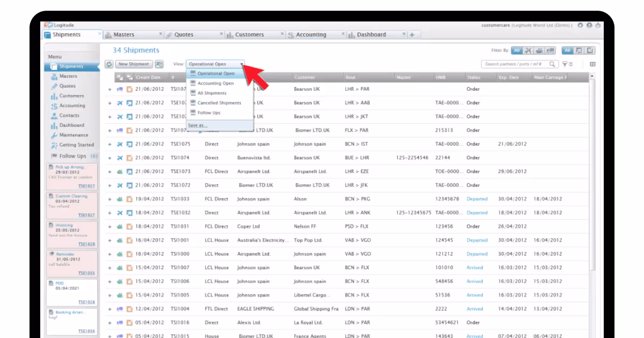Open TSE1056 link on Booking card
Viewport: 644px width, 338px height.
[86, 331]
